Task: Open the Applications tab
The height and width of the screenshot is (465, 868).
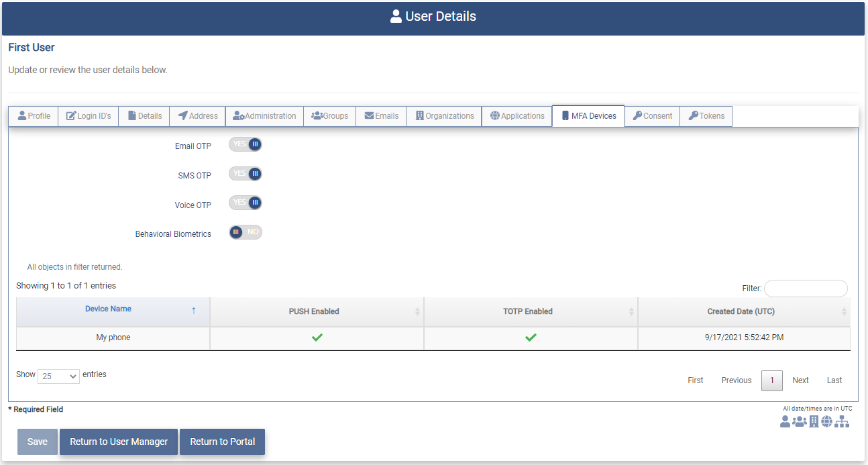Action: tap(517, 116)
